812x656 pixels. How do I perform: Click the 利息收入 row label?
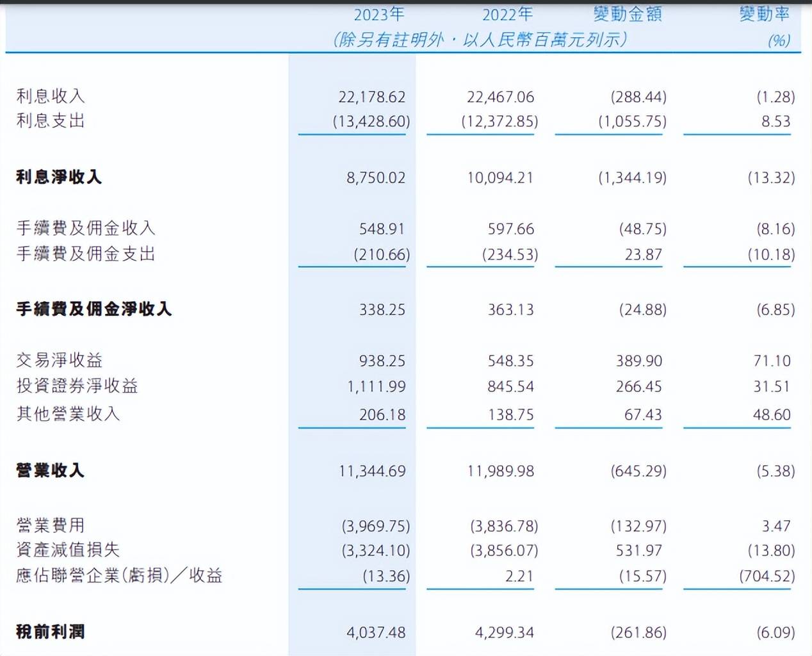tap(51, 96)
